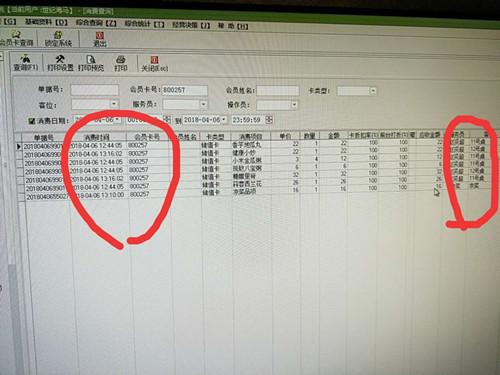Image resolution: width=500 pixels, height=375 pixels.
Task: Open the 综合查询[Z] menu
Action: point(96,23)
